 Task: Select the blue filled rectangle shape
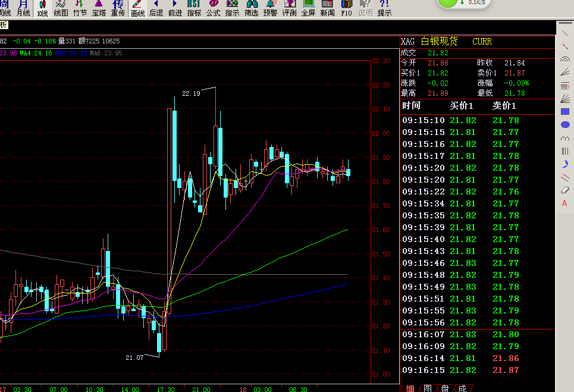click(564, 111)
